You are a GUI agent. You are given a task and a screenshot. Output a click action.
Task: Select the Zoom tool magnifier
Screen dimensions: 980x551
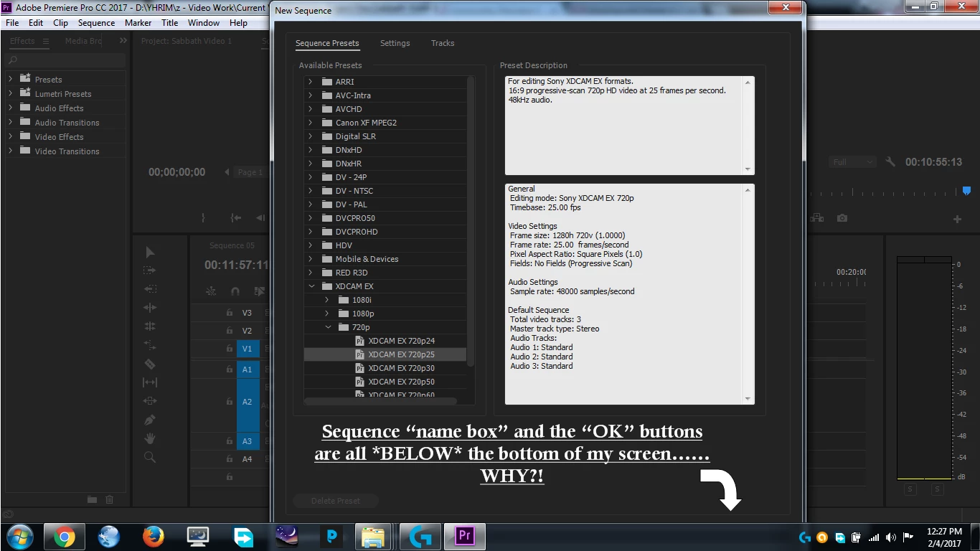pos(150,457)
